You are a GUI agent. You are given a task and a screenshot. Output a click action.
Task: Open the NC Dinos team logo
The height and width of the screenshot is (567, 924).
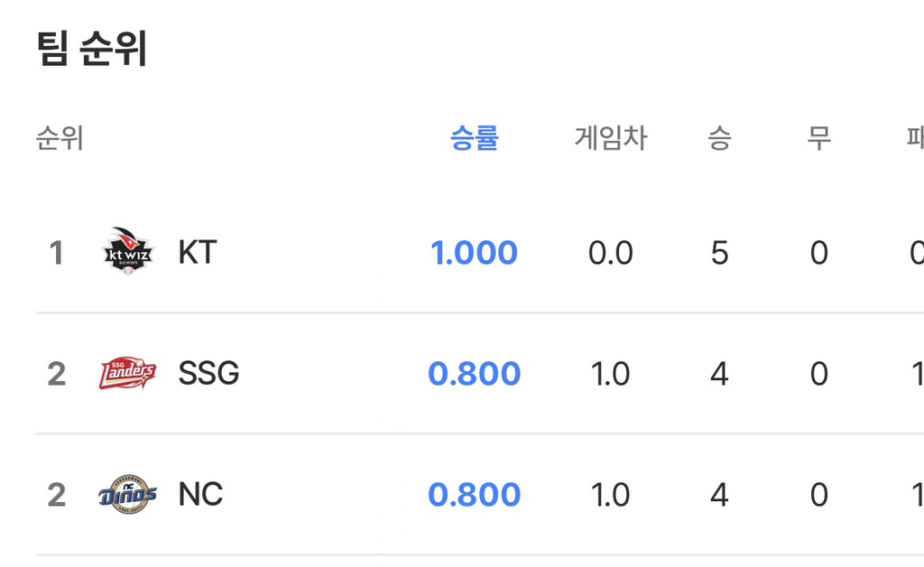(x=128, y=494)
